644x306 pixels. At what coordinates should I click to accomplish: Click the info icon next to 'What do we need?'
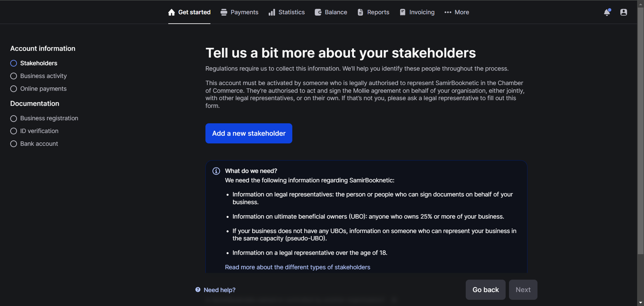coord(216,171)
